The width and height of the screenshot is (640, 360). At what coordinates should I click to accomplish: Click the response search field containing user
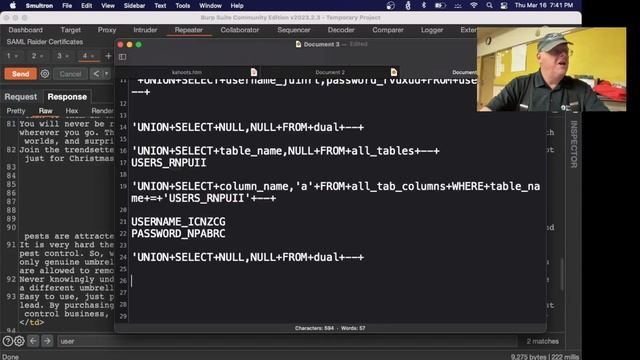[x=286, y=341]
